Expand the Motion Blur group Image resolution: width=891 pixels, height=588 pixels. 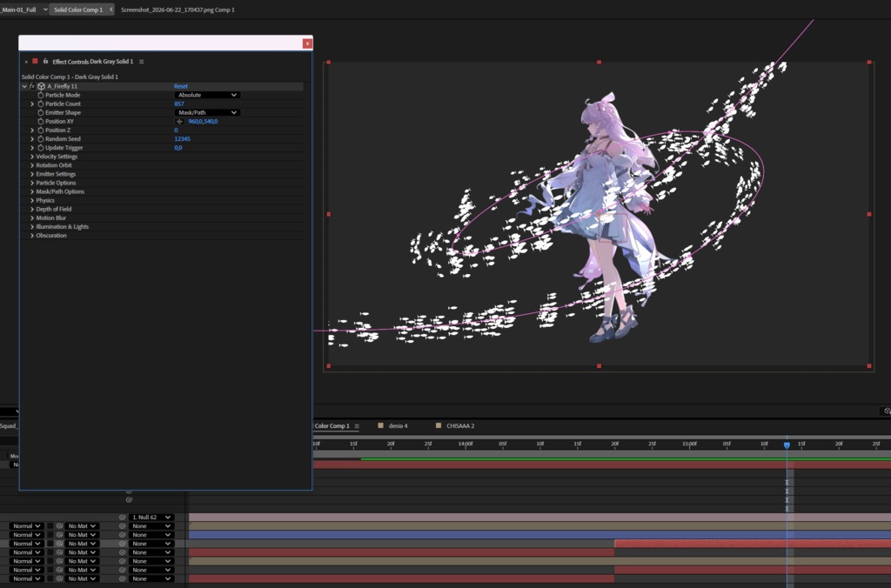tap(32, 217)
